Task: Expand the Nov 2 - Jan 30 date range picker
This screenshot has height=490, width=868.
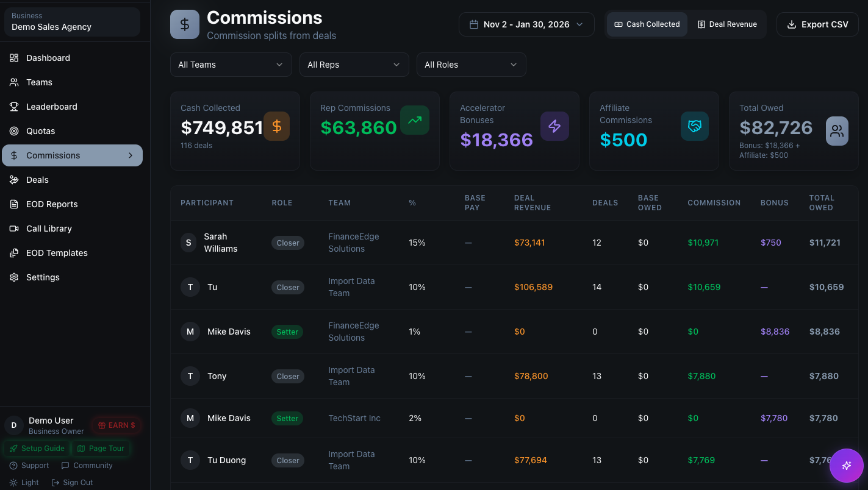Action: 526,24
